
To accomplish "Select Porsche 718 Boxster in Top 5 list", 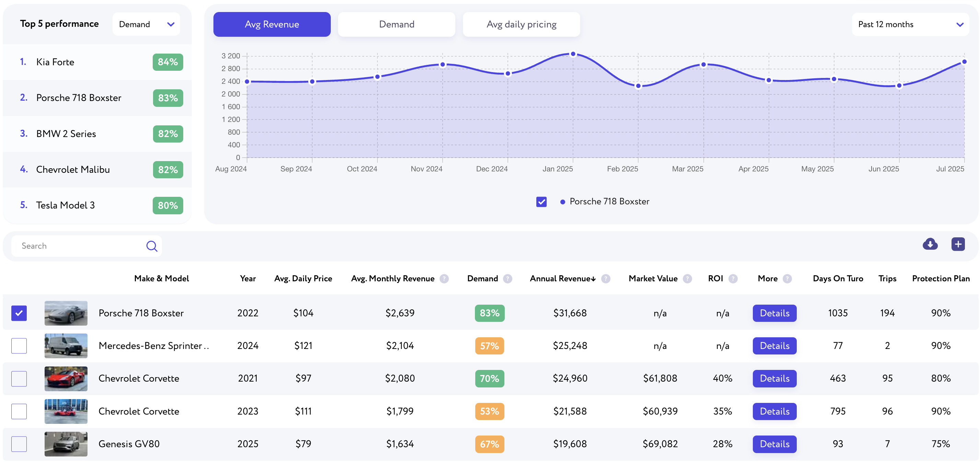I will [x=97, y=98].
